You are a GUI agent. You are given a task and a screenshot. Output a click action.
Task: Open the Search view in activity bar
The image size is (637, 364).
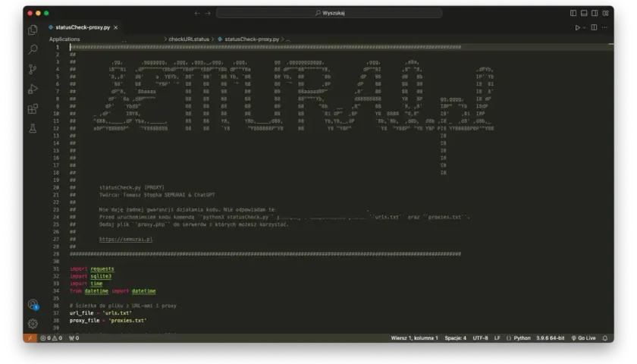(33, 49)
